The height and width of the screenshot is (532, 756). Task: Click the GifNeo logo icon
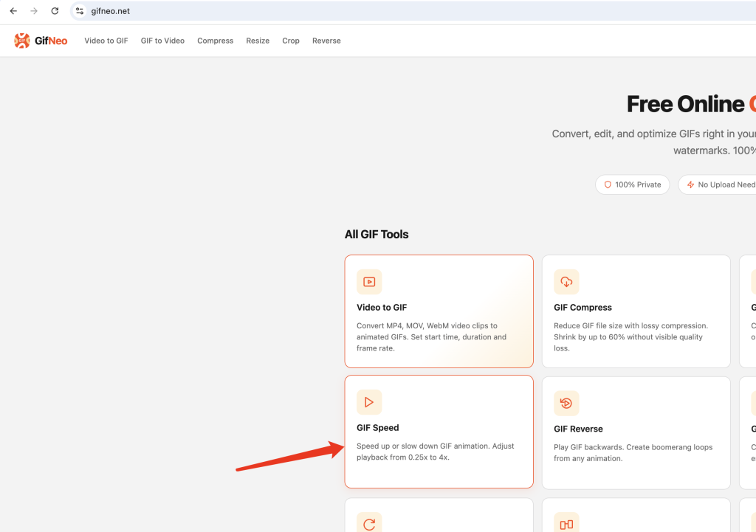click(21, 41)
